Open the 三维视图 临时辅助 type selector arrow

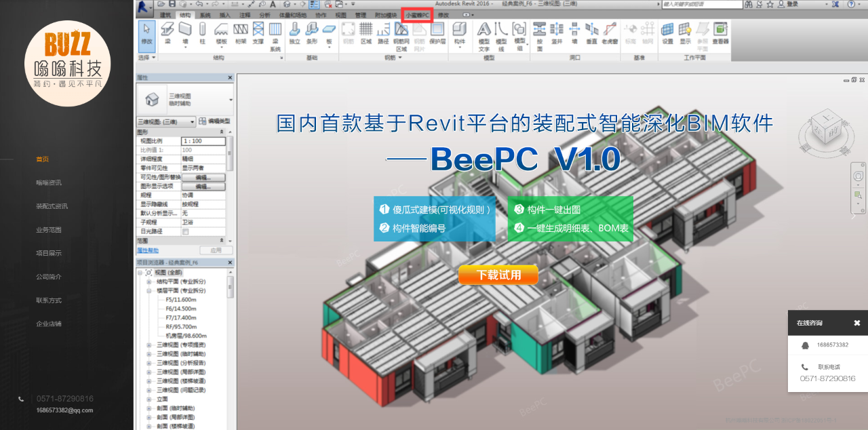231,100
